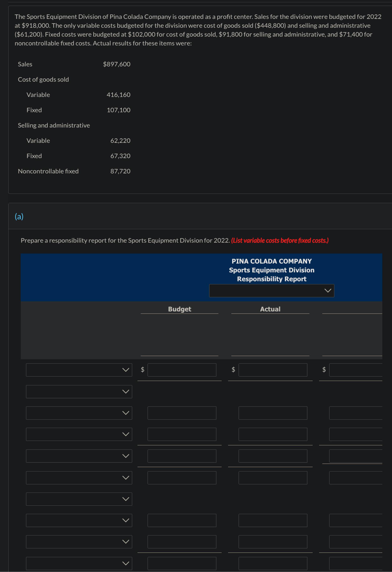Click the sixth row Actual input field
The image size is (392, 572).
tap(273, 477)
